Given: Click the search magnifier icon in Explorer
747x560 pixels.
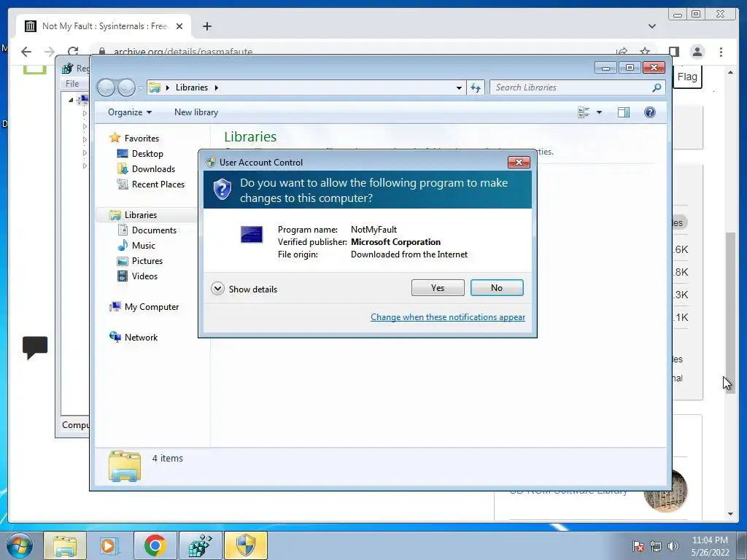Looking at the screenshot, I should click(x=657, y=87).
